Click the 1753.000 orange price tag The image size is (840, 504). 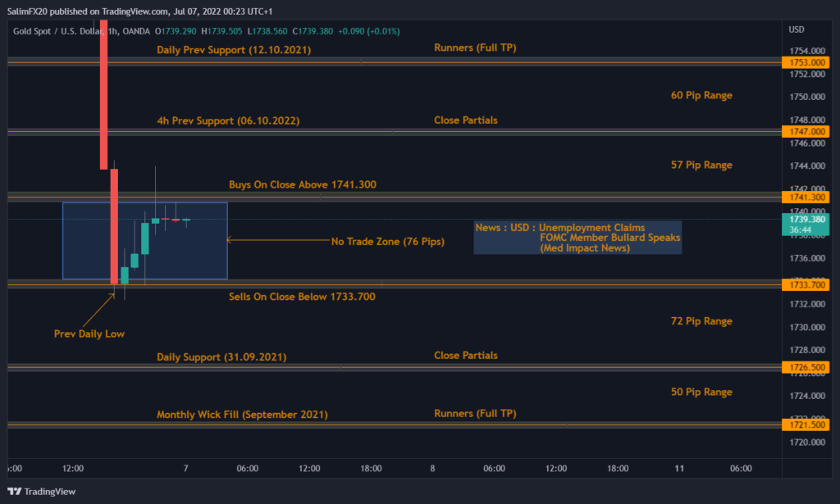[x=808, y=61]
